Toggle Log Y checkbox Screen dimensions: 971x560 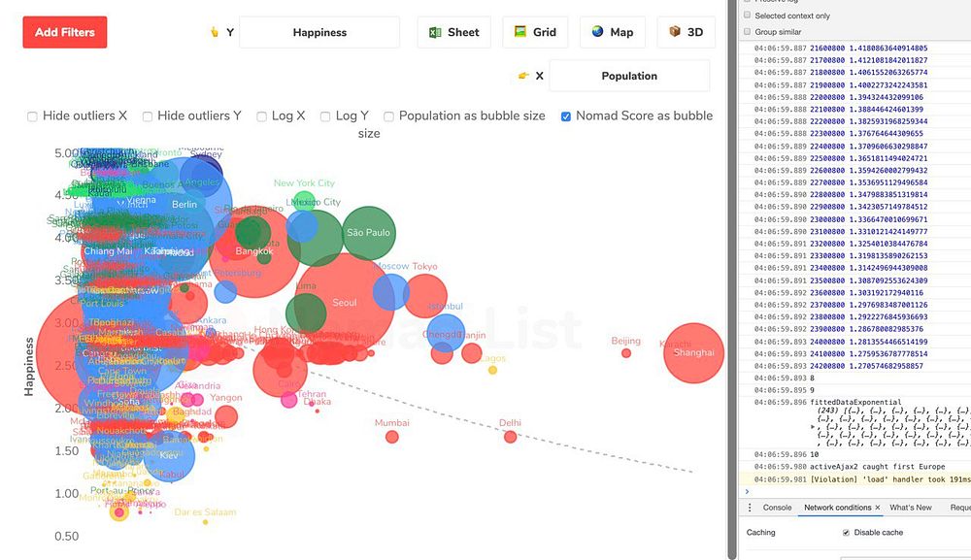coord(325,116)
